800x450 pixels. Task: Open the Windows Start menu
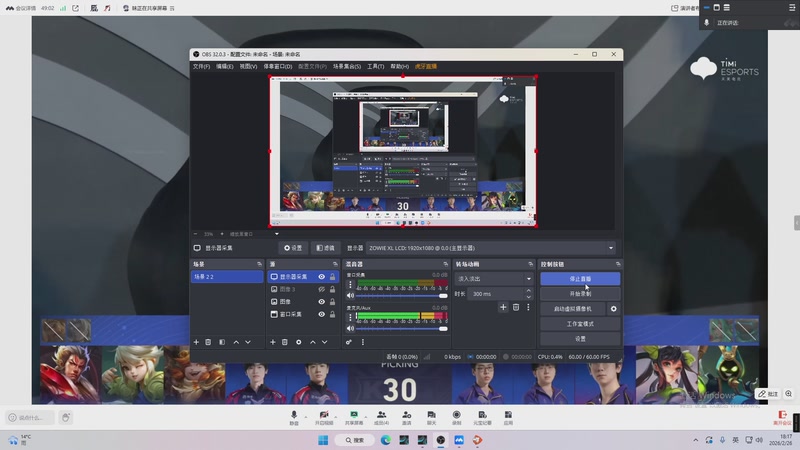pos(323,440)
